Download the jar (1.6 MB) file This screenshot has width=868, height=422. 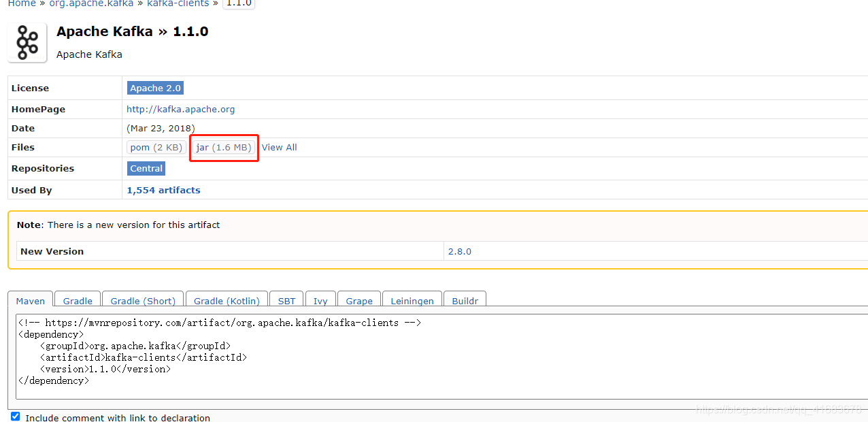pos(224,147)
